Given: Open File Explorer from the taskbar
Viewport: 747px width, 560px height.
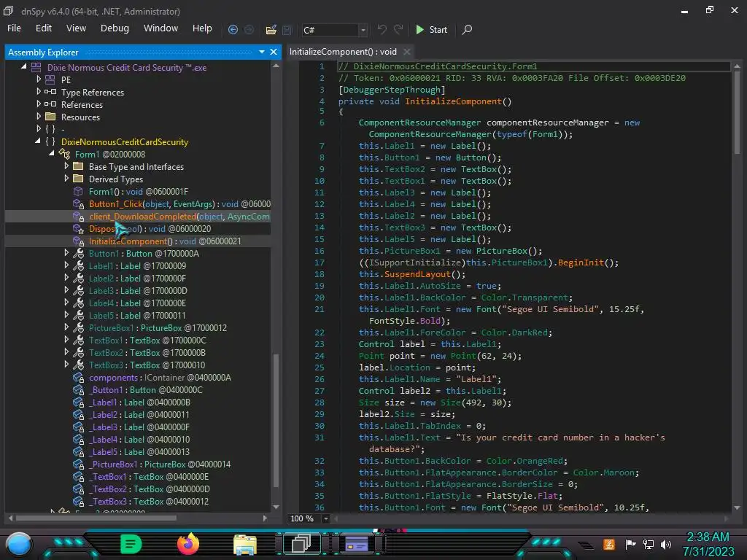Looking at the screenshot, I should pos(245,545).
